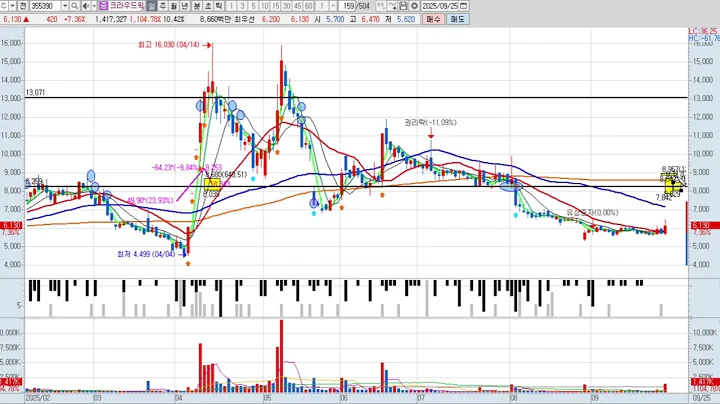Viewport: 720px width, 404px height.
Task: Click the blue 매도 sell button
Action: pos(458,19)
